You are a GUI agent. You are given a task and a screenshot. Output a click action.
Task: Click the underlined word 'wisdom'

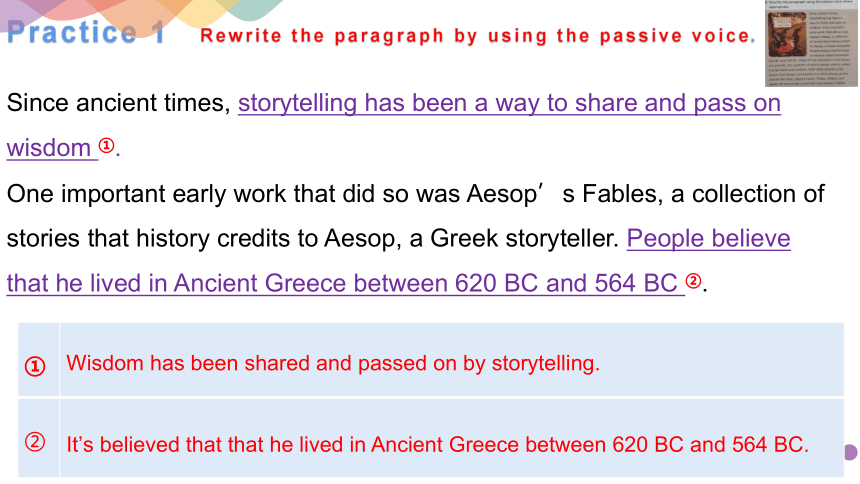pyautogui.click(x=49, y=148)
